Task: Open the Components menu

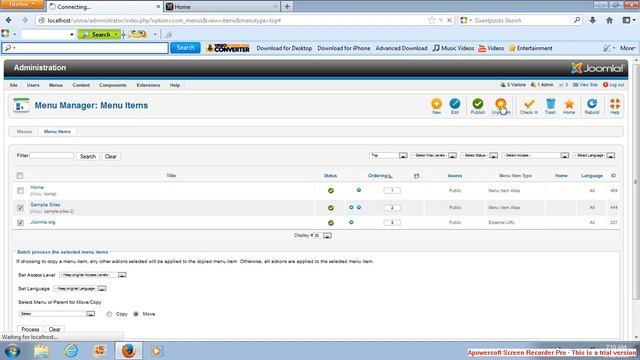Action: (x=113, y=85)
